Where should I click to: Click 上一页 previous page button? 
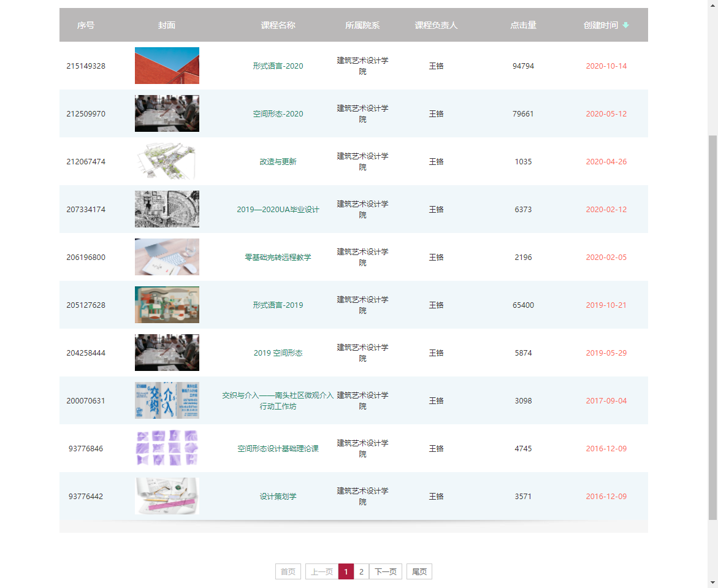pos(322,571)
